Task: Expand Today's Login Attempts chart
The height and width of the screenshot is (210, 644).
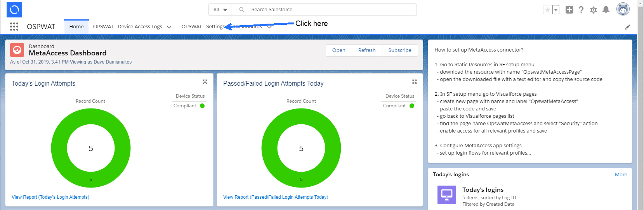Action: coord(205,82)
